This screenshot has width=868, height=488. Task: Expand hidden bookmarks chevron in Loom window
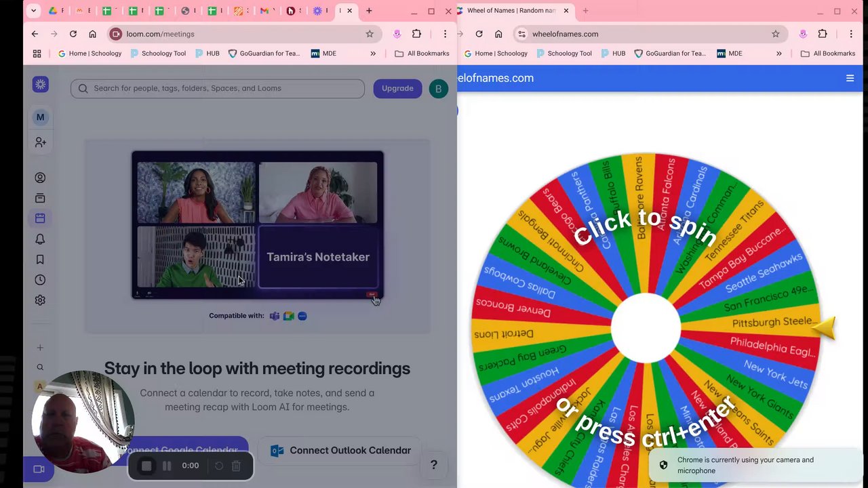pos(372,54)
